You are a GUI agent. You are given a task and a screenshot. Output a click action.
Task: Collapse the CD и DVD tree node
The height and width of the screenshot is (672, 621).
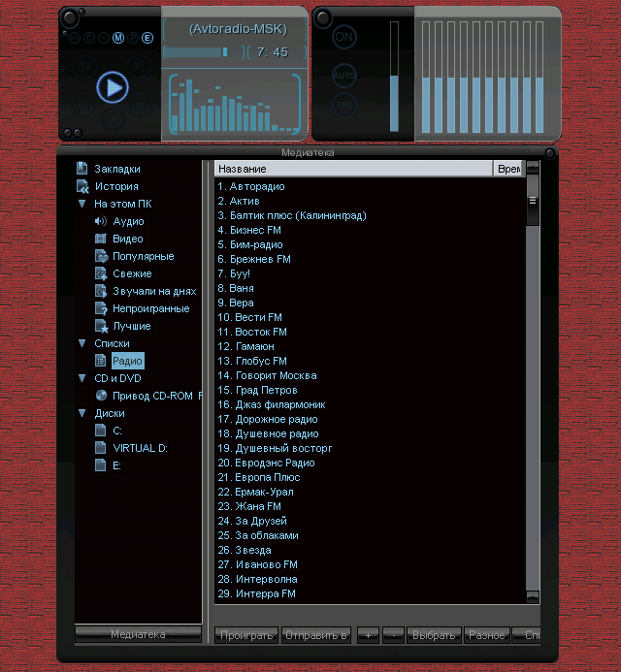tap(82, 378)
